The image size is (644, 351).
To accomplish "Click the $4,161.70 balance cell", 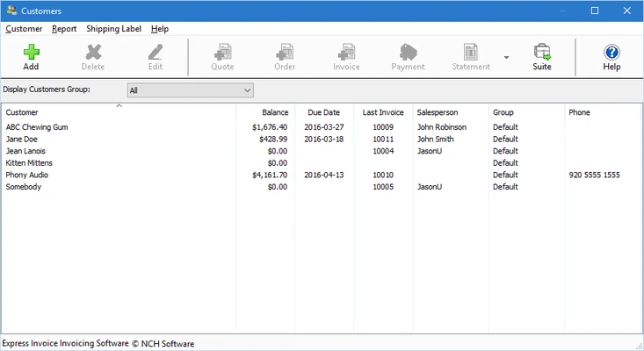I will point(270,175).
